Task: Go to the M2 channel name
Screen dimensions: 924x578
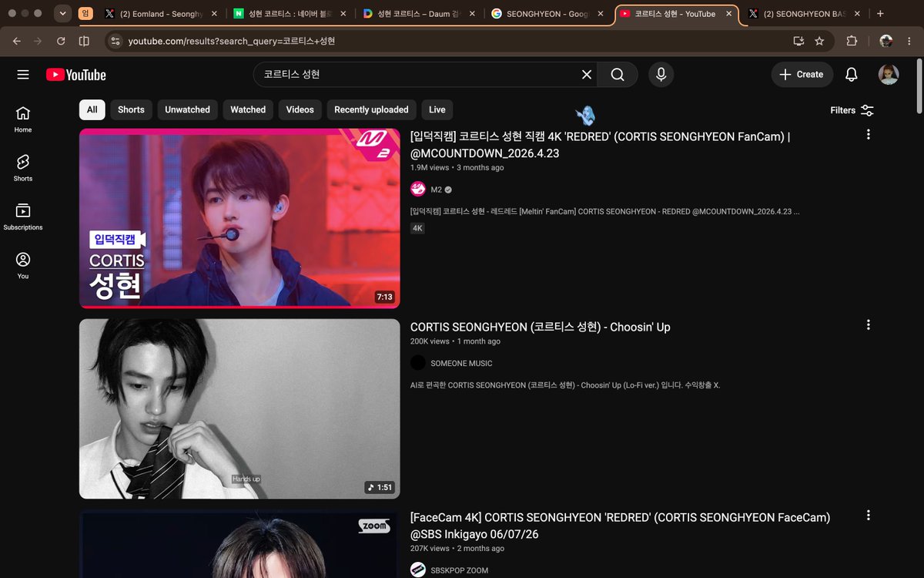Action: [x=436, y=190]
